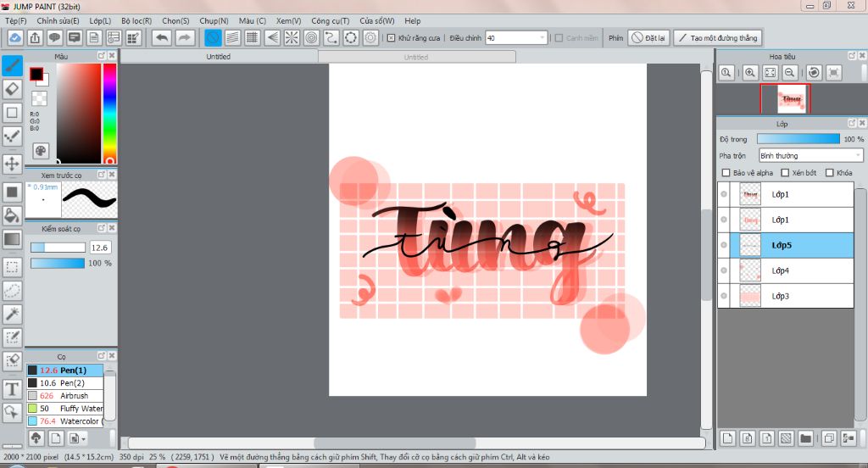Duplicate the current layer
The image size is (868, 468).
pyautogui.click(x=829, y=438)
